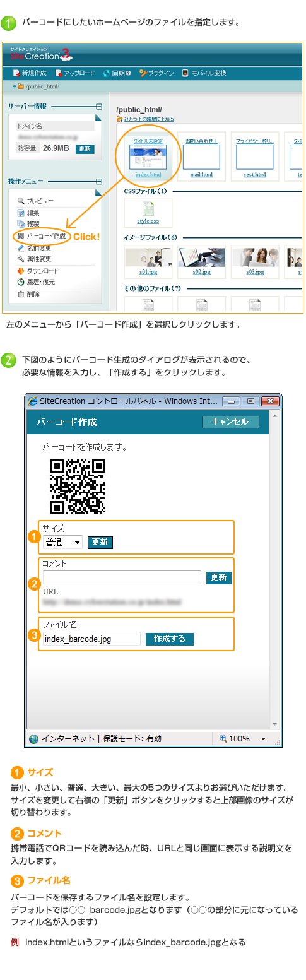Click the dialog scrollbar down arrow
The image size is (306, 980).
click(x=274, y=724)
